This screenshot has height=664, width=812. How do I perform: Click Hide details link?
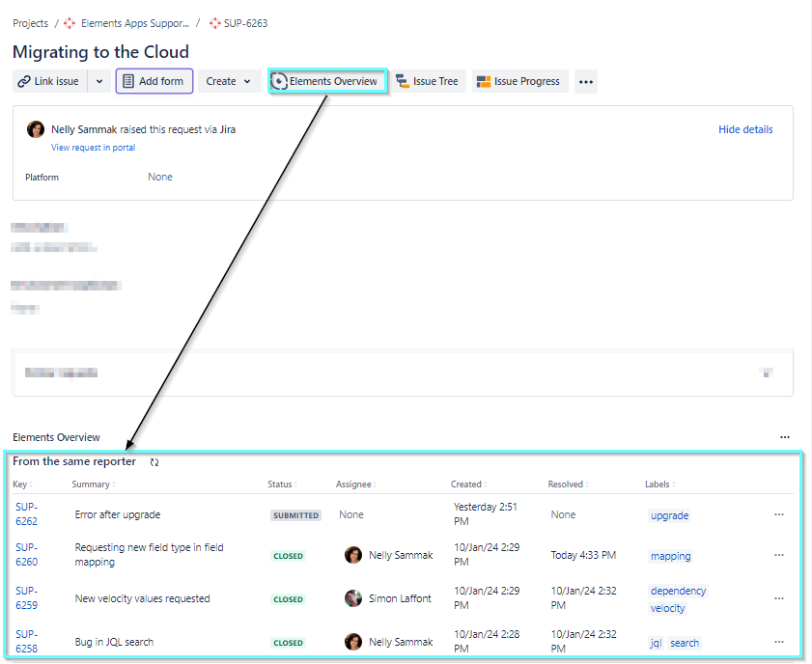(744, 129)
